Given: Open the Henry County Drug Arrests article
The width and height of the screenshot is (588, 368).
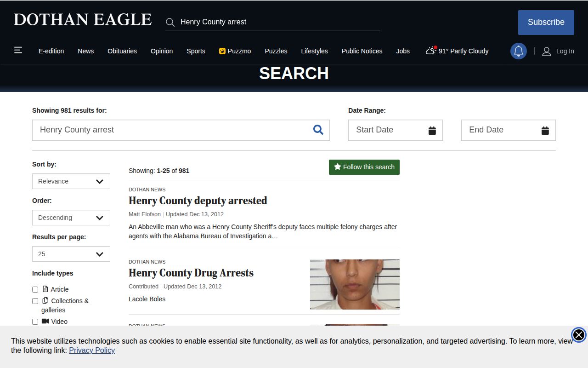Looking at the screenshot, I should pyautogui.click(x=191, y=273).
